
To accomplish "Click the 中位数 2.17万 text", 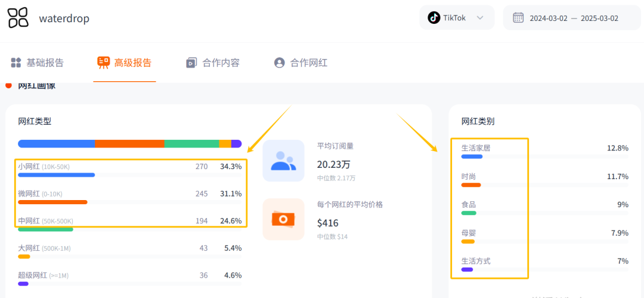I will (x=336, y=178).
